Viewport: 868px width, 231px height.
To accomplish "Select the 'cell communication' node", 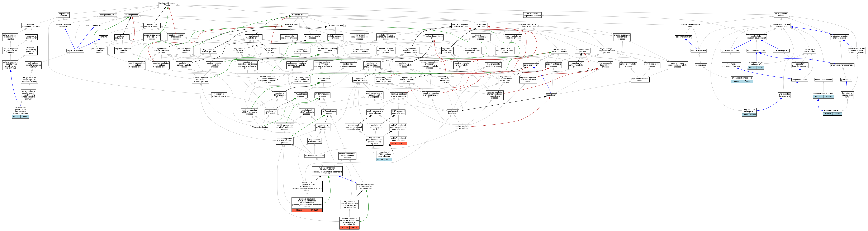I will click(x=95, y=26).
